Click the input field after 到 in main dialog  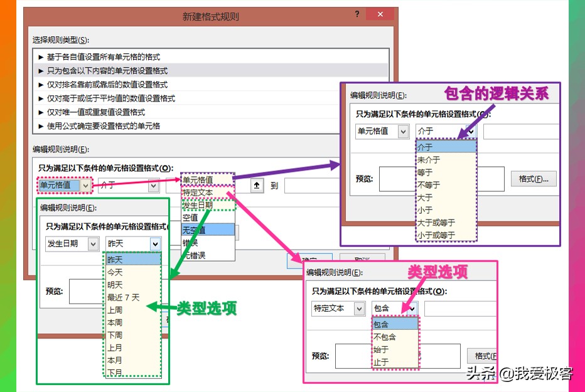tap(313, 185)
